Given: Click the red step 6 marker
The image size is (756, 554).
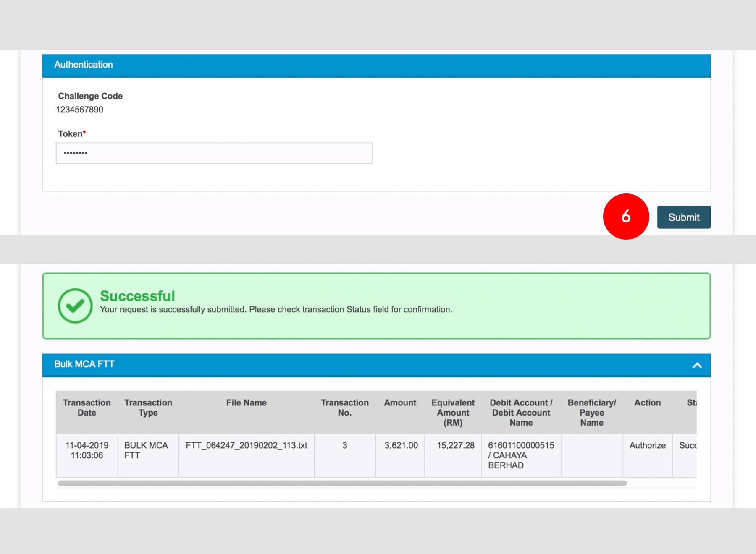Looking at the screenshot, I should click(x=626, y=217).
